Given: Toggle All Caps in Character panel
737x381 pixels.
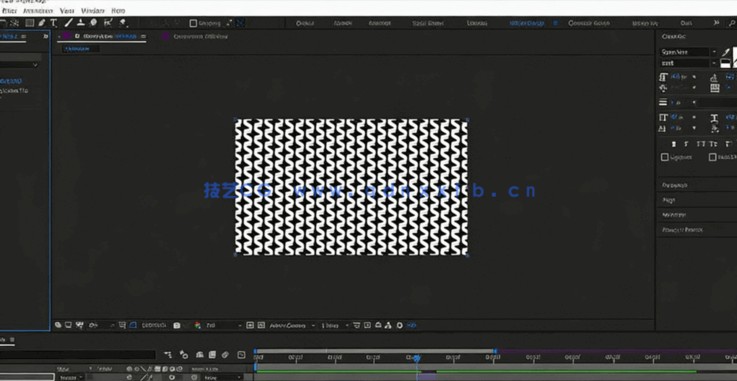Looking at the screenshot, I should (700, 144).
